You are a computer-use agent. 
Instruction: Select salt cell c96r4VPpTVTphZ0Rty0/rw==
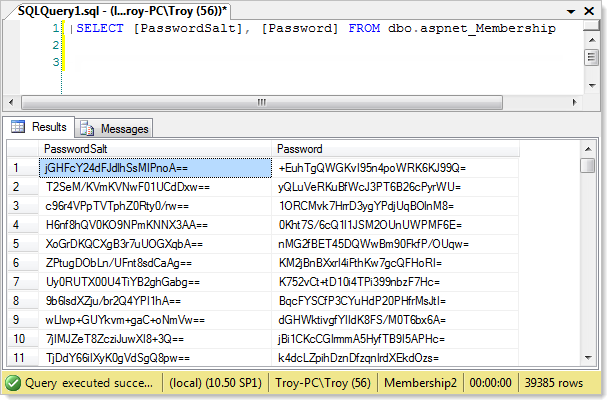click(x=155, y=206)
